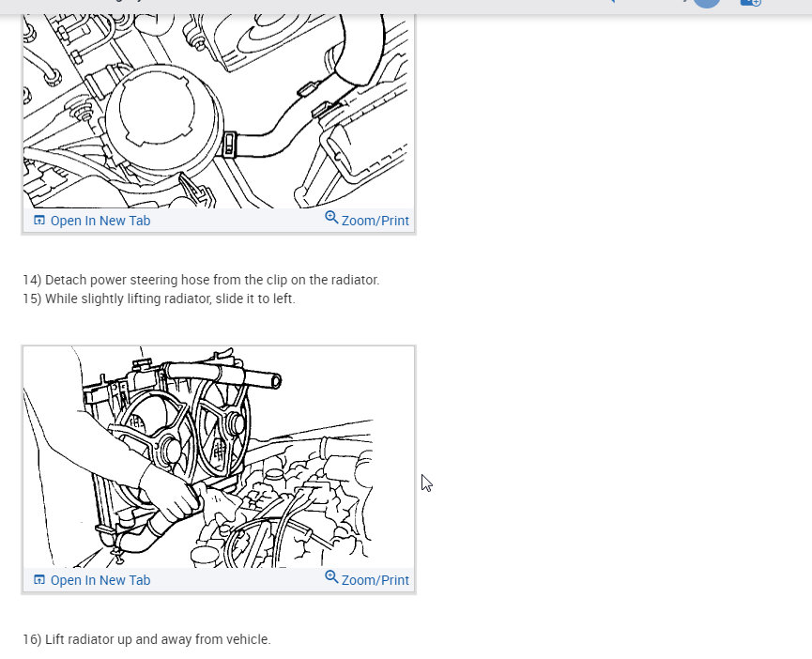Open the power steering hose diagram in new tab

point(92,221)
